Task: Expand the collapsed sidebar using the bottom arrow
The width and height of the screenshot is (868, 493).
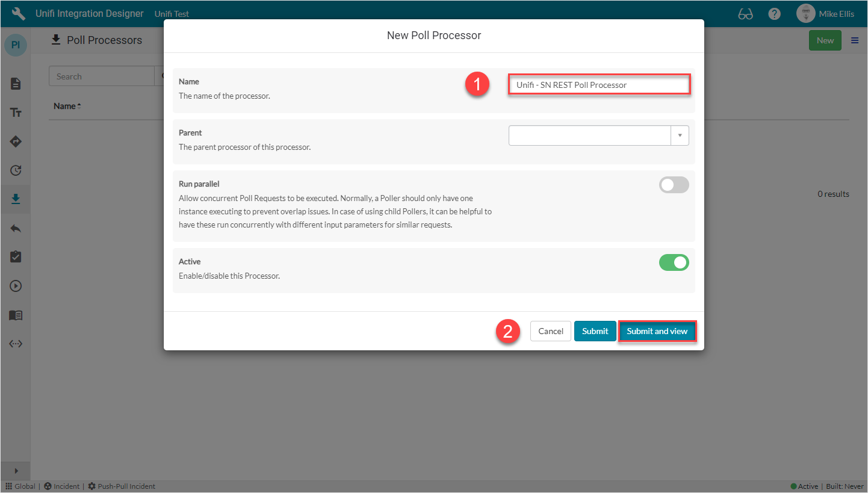Action: click(x=15, y=471)
